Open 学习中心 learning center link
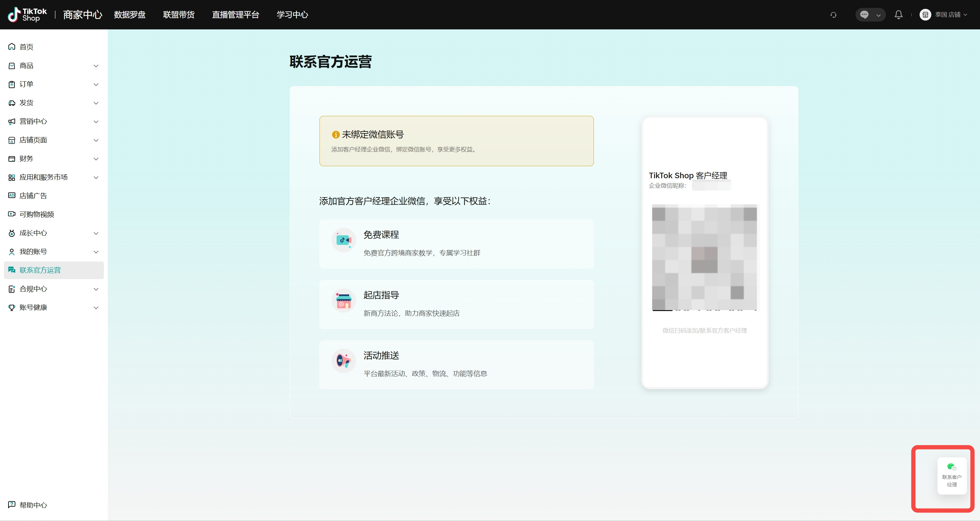 [292, 14]
